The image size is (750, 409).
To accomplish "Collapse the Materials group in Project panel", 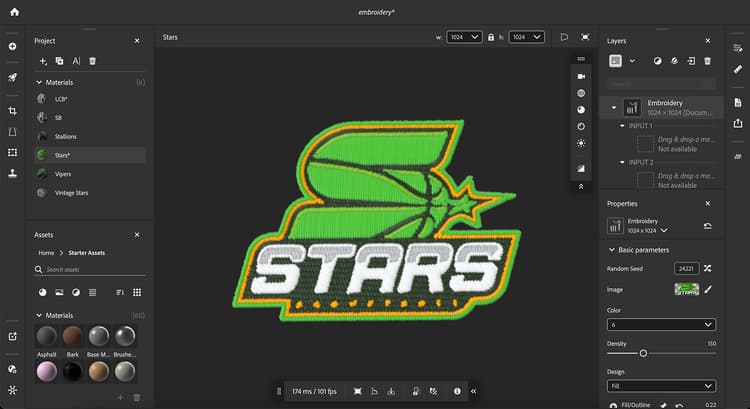I will [x=39, y=82].
